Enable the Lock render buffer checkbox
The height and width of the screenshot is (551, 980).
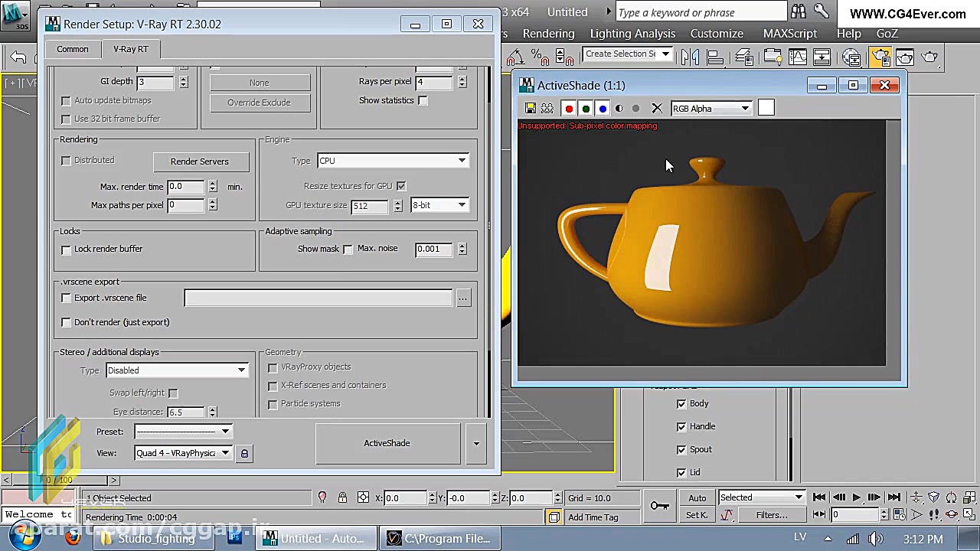pos(67,249)
